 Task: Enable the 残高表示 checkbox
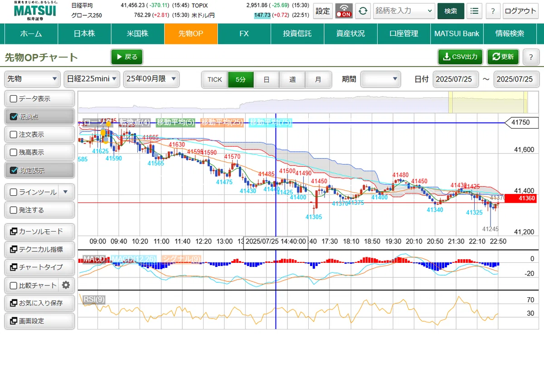[14, 153]
